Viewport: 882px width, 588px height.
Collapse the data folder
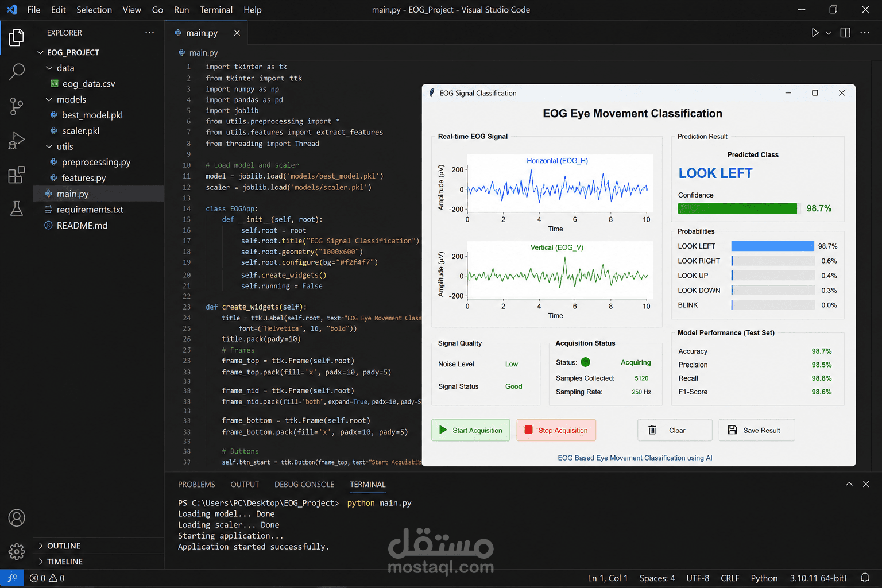[49, 68]
